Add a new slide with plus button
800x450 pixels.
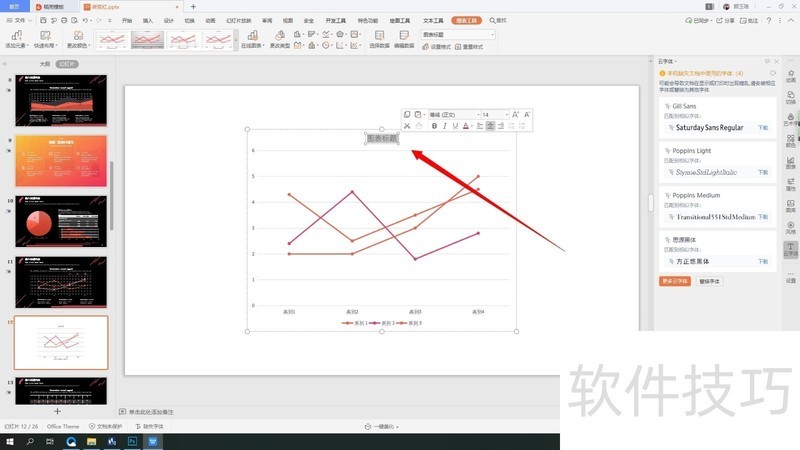pos(57,411)
